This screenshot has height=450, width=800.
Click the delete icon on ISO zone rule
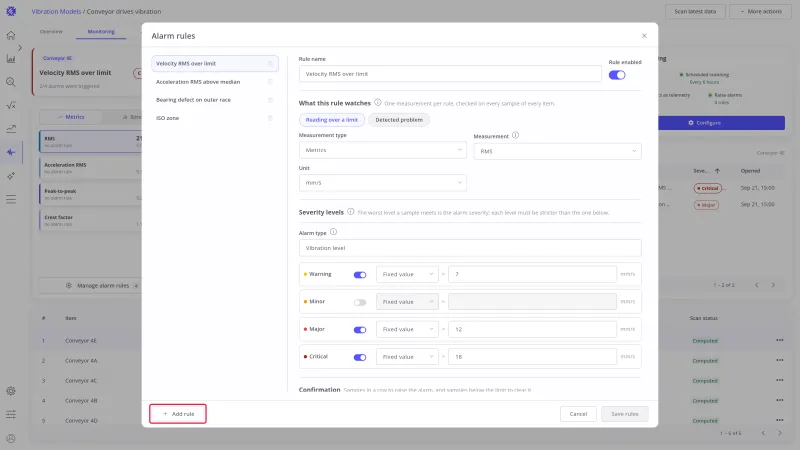(x=270, y=118)
